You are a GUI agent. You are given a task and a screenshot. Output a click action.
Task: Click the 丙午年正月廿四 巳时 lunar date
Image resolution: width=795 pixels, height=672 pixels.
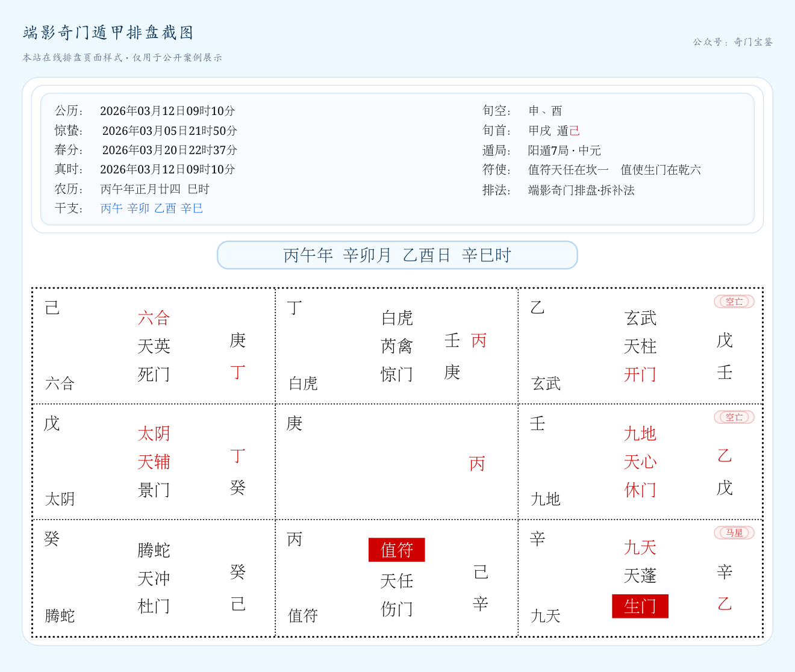(155, 189)
